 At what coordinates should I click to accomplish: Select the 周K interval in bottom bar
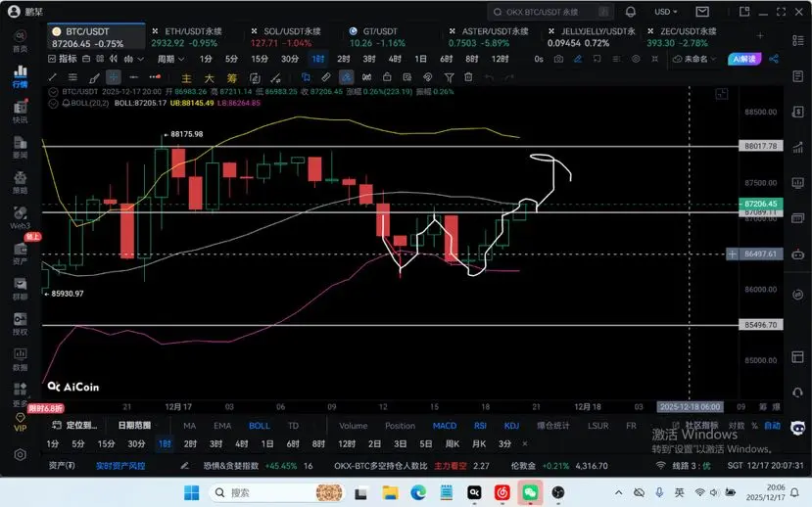(x=453, y=444)
